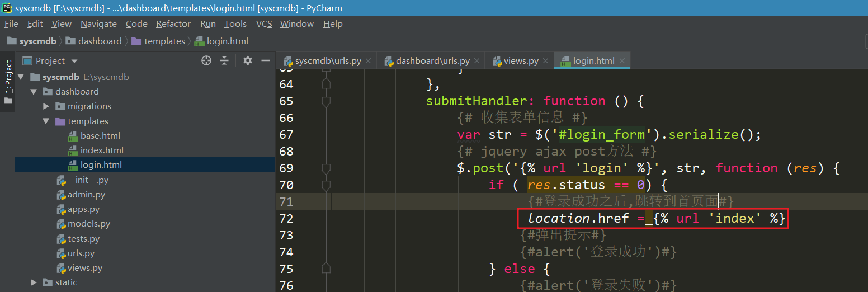
Task: Click on 'submitHandler' in the code
Action: (477, 101)
